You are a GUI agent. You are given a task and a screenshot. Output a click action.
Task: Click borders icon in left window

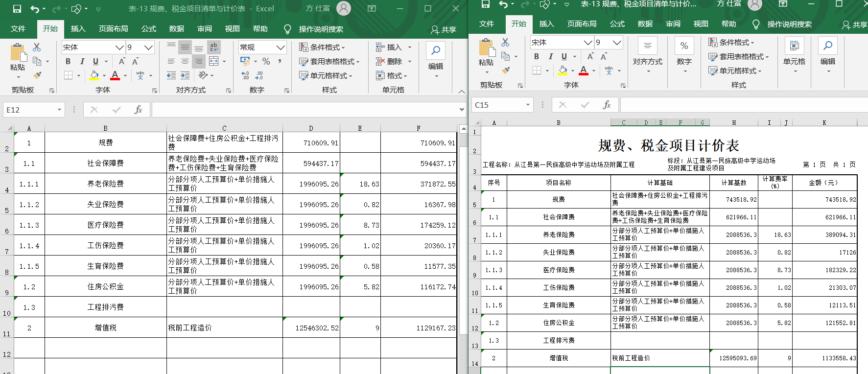click(68, 75)
